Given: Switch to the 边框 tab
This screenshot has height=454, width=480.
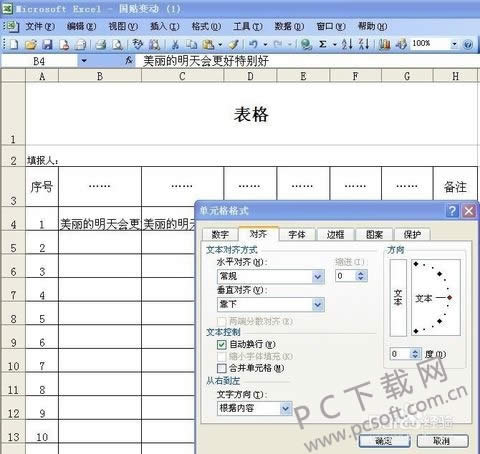Looking at the screenshot, I should click(x=335, y=235).
